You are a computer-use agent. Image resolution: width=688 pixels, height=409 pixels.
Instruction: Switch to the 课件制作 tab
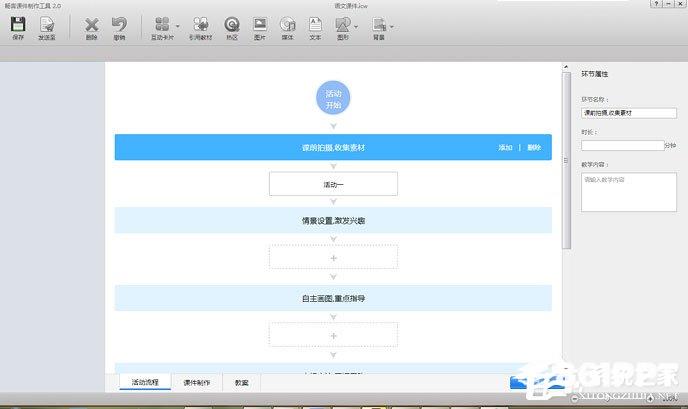point(197,383)
